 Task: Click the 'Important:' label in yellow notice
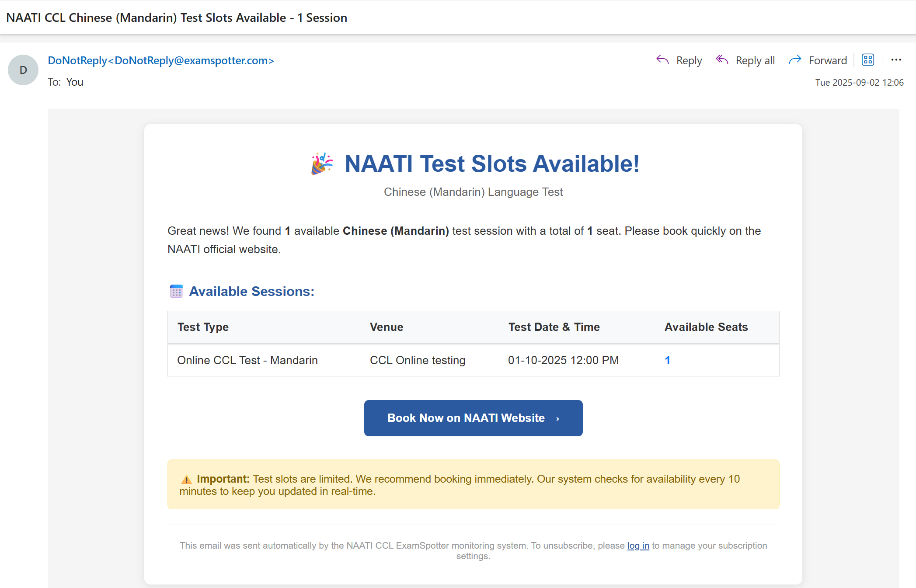click(223, 479)
